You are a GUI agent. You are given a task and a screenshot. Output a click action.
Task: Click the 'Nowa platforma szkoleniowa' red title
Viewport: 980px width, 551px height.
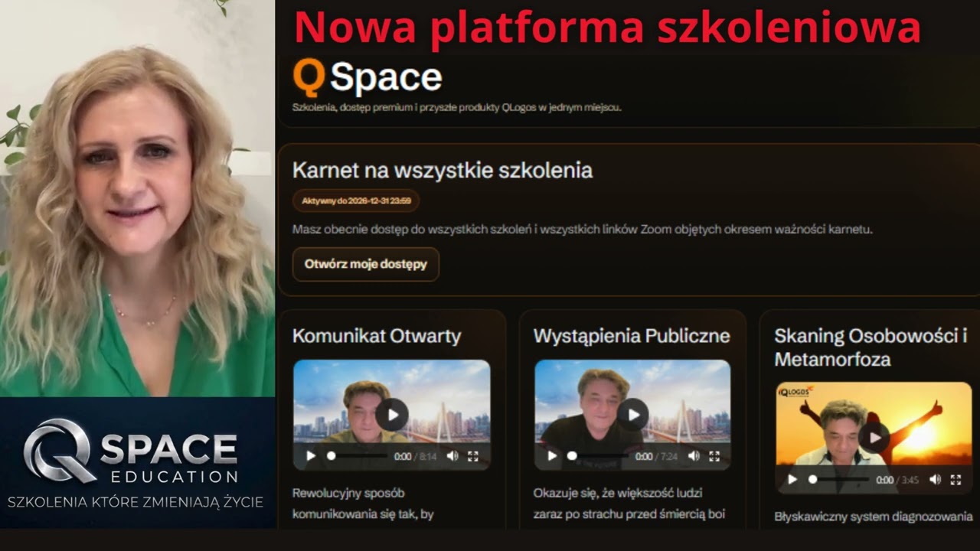pyautogui.click(x=607, y=28)
